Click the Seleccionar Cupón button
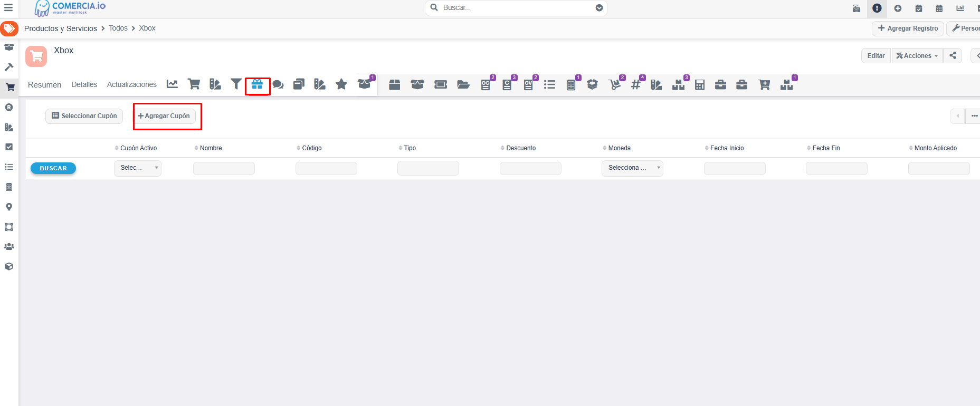The image size is (980, 406). click(x=84, y=116)
